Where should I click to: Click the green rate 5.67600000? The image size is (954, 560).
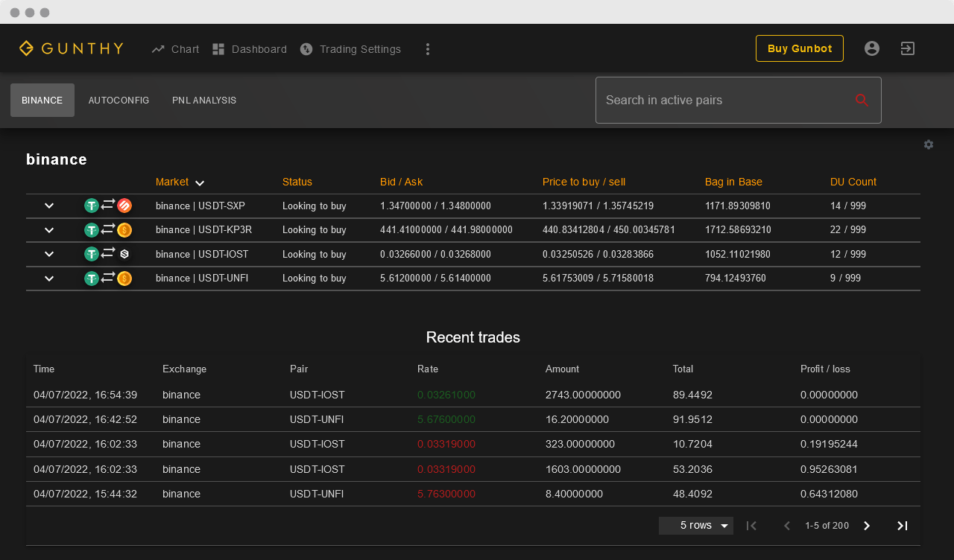[446, 419]
